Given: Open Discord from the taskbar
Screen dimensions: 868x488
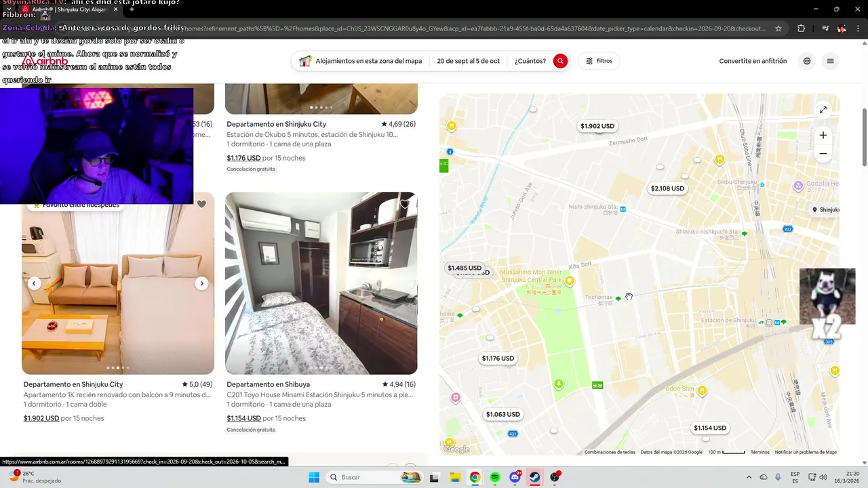Looking at the screenshot, I should point(515,477).
